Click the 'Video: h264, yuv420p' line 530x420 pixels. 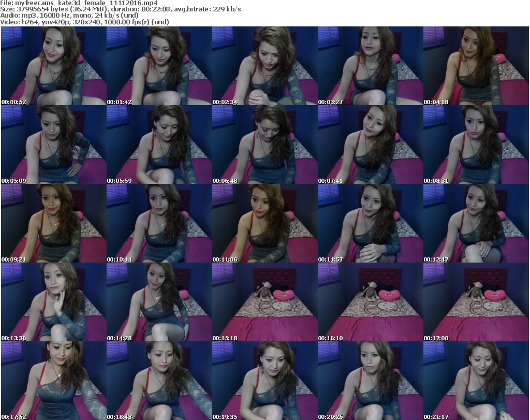[x=84, y=22]
